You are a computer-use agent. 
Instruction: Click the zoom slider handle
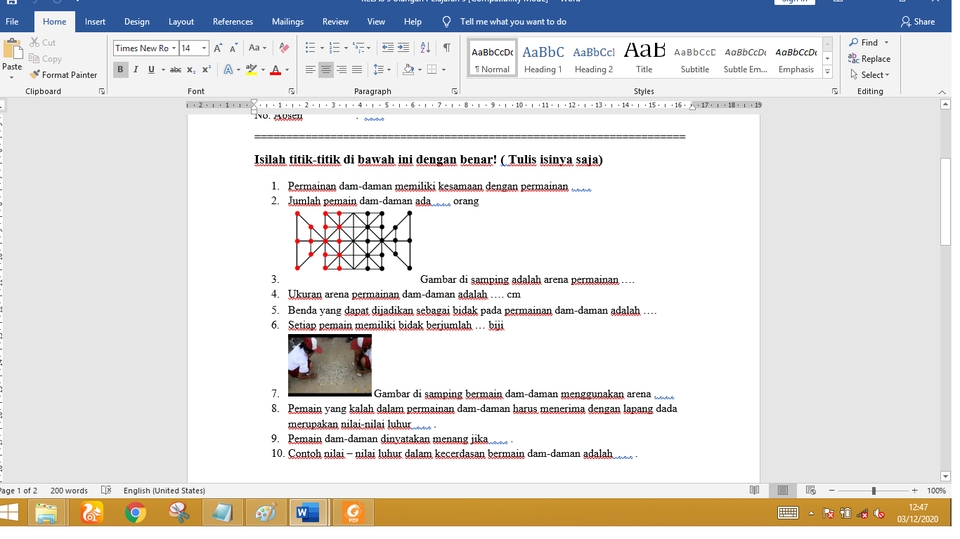[874, 491]
